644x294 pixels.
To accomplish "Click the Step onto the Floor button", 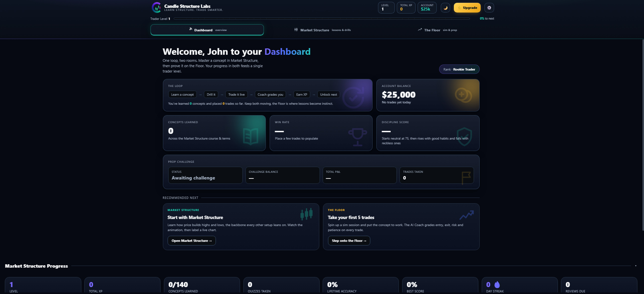I will pyautogui.click(x=349, y=241).
